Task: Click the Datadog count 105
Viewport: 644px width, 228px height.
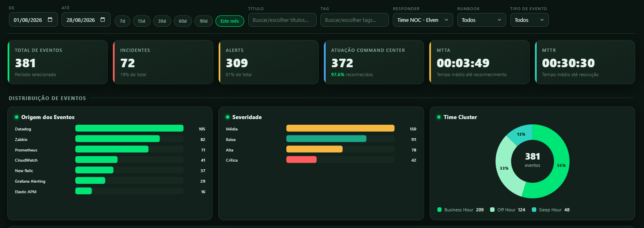Action: click(202, 129)
